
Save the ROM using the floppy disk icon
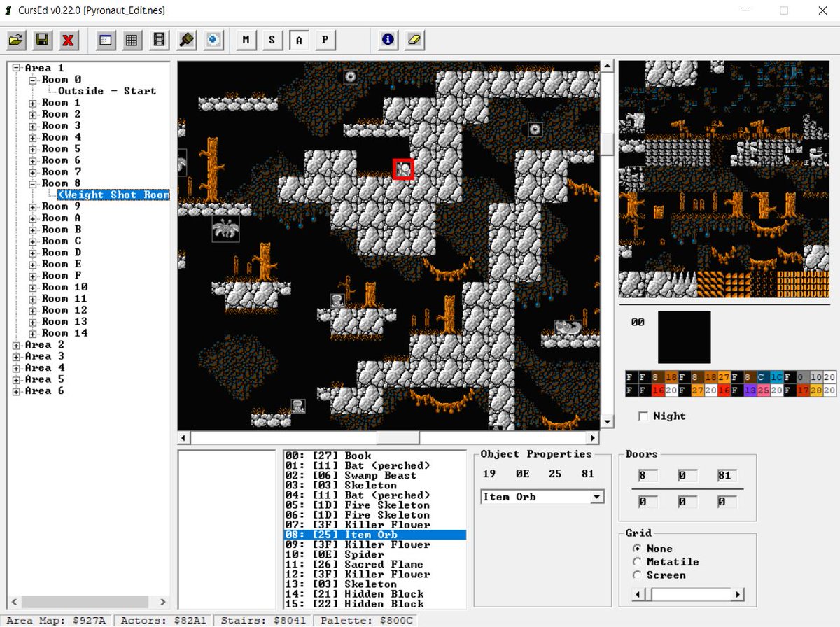42,40
